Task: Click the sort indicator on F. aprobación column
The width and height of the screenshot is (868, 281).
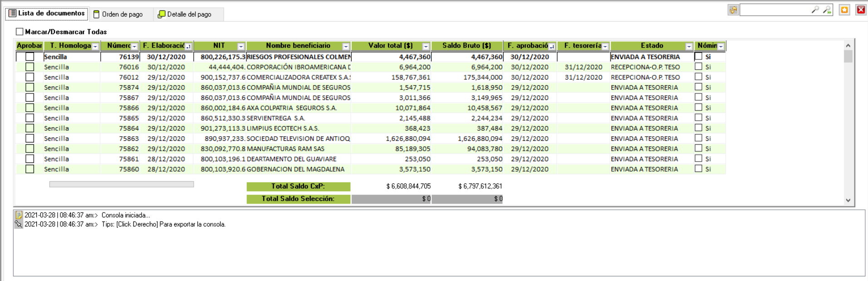Action: pos(552,46)
